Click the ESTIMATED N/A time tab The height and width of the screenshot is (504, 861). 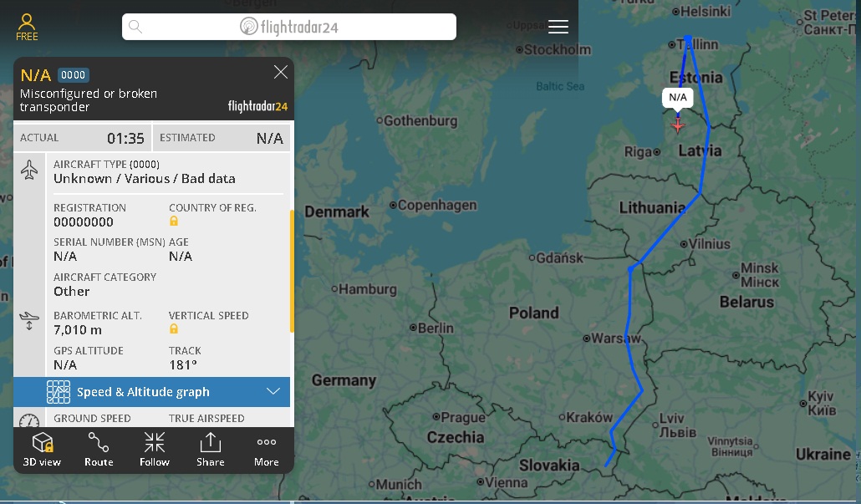[x=222, y=138]
